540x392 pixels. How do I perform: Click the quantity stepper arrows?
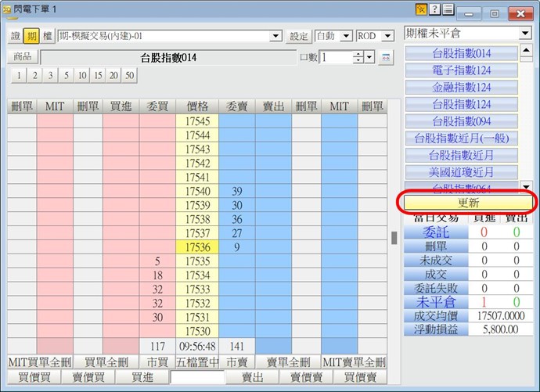(358, 57)
